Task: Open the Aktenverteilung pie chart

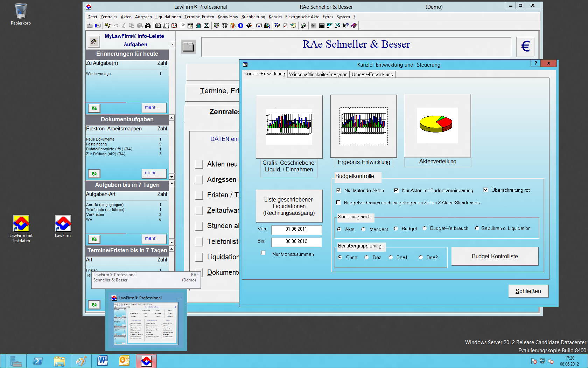Action: pyautogui.click(x=437, y=125)
